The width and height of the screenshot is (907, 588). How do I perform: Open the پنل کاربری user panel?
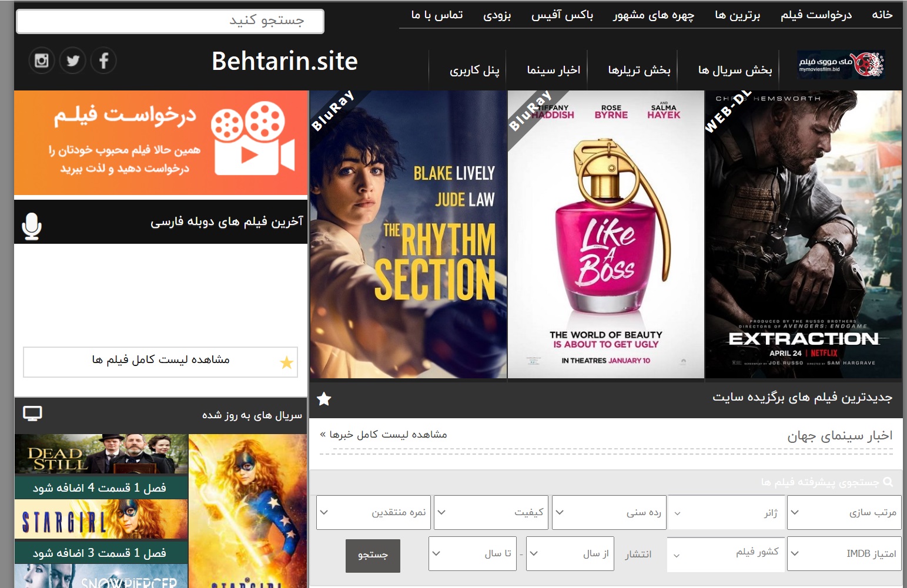point(474,70)
